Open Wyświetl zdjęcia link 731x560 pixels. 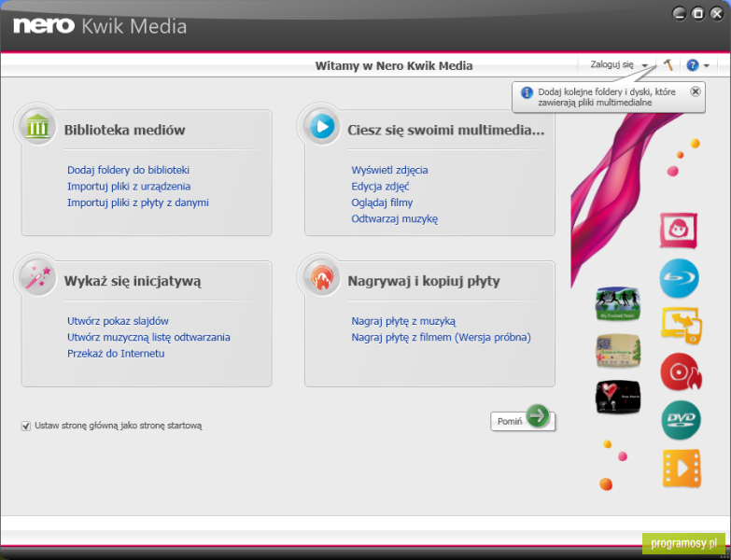[389, 170]
